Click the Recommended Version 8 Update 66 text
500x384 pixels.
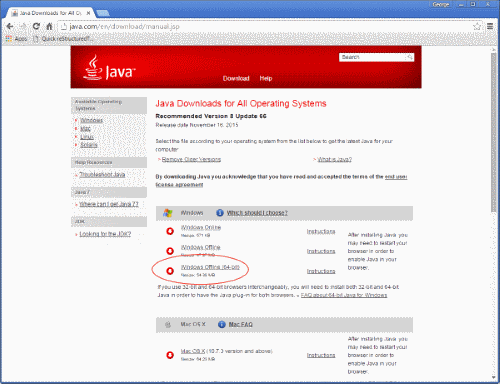click(x=211, y=116)
